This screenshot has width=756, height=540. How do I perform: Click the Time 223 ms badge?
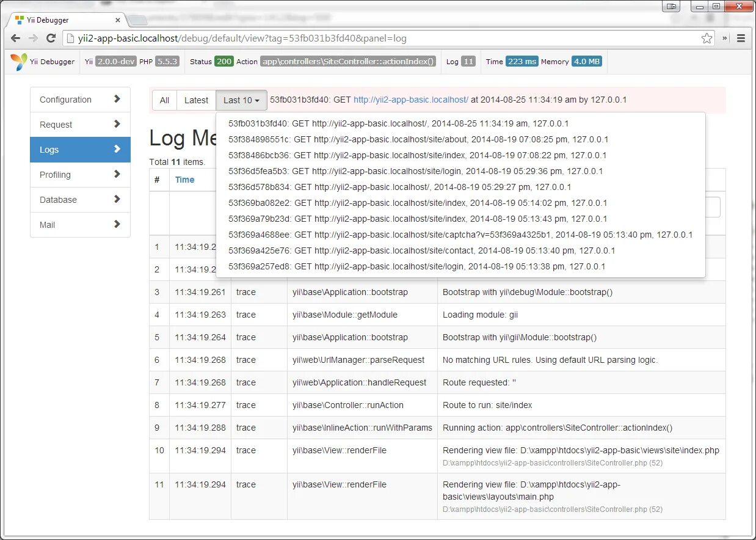(522, 62)
